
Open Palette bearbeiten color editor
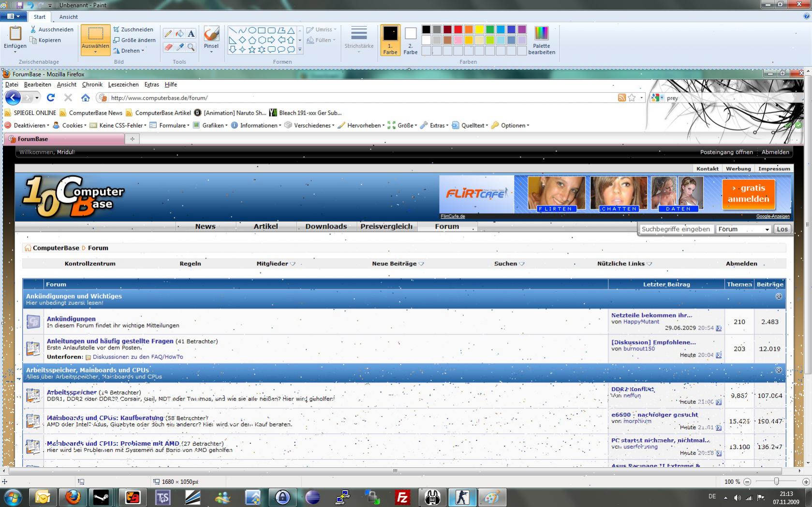coord(542,40)
